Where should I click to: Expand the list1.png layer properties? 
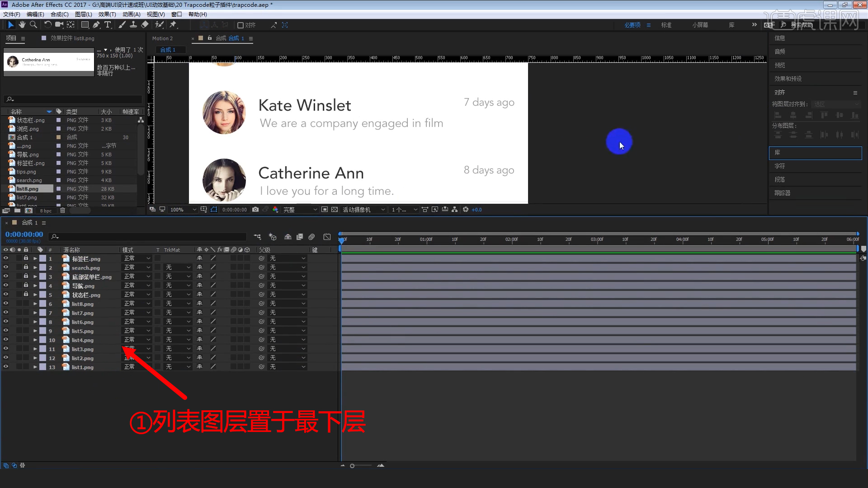point(35,367)
